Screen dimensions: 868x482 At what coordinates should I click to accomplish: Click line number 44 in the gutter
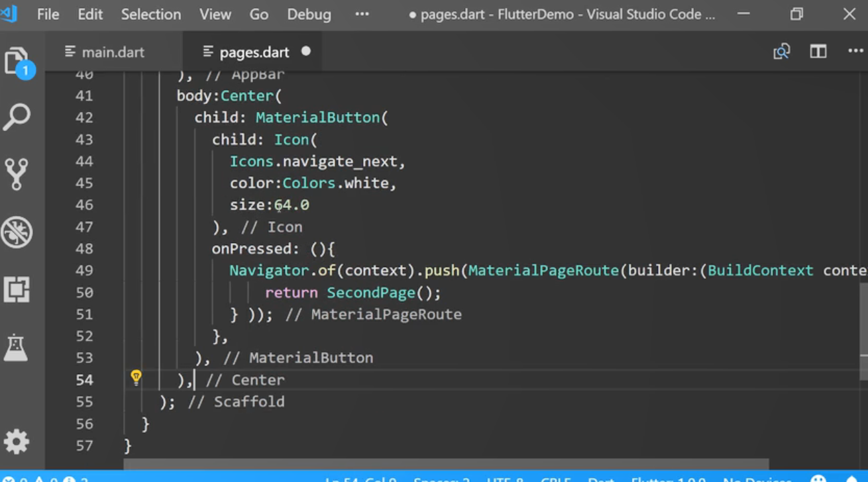84,161
